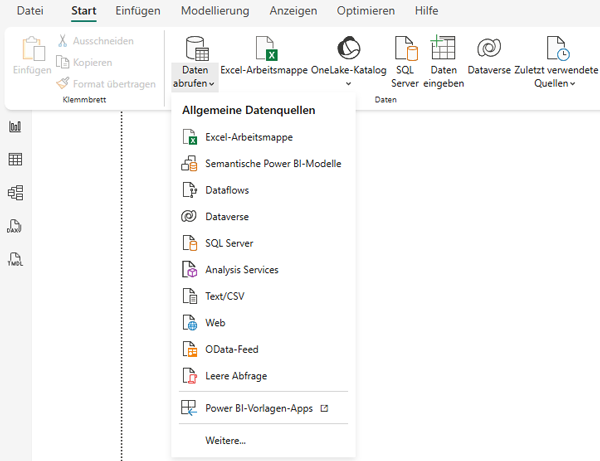The width and height of the screenshot is (600, 461).
Task: Pick Semantische Power BI-Modelle menu entry
Action: [272, 164]
